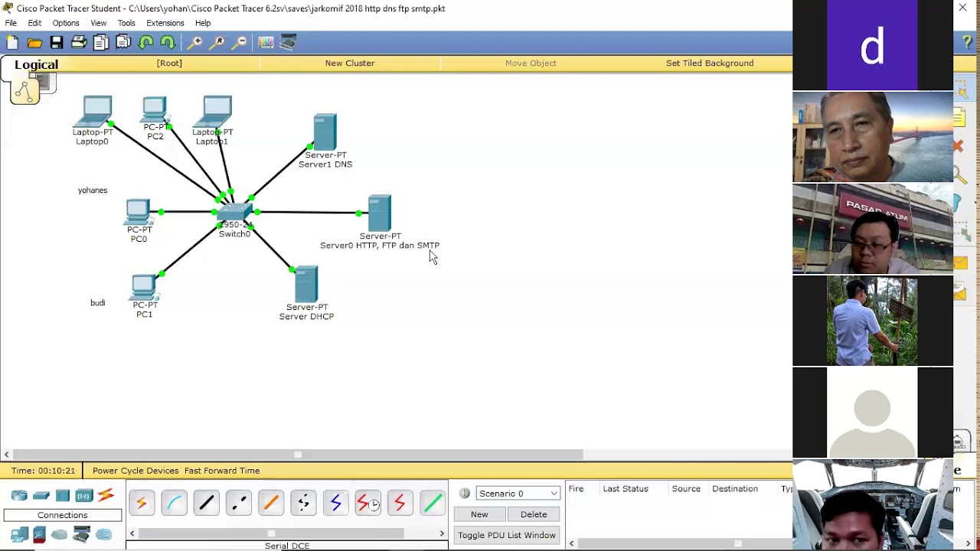Image resolution: width=980 pixels, height=551 pixels.
Task: Open the Tools menu
Action: pos(126,23)
